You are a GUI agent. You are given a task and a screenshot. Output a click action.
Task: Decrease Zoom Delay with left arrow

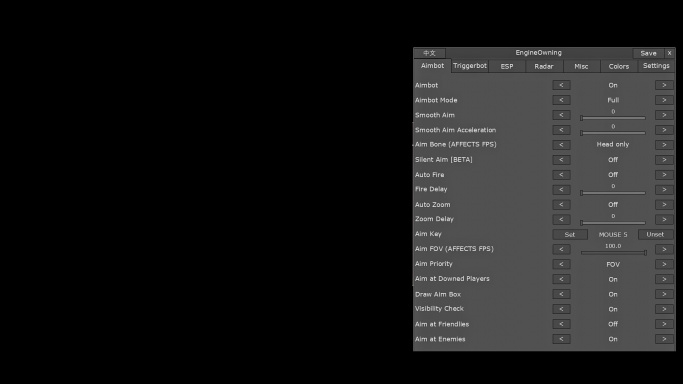click(x=561, y=219)
